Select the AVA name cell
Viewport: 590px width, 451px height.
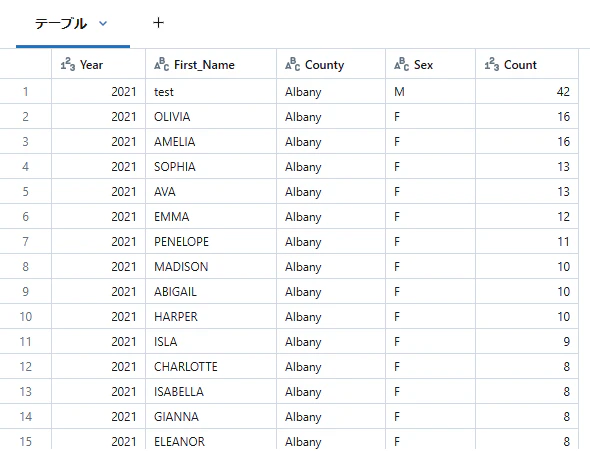point(211,191)
